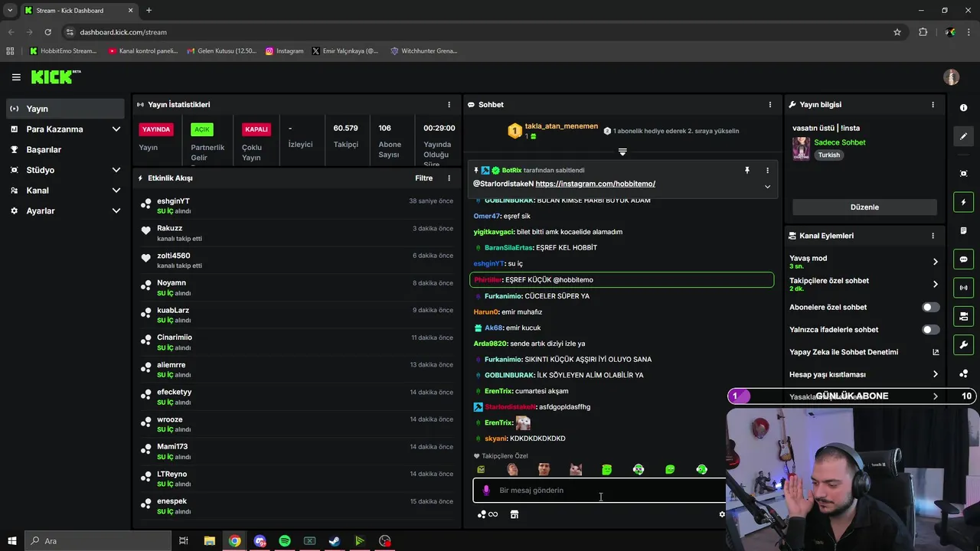The image size is (980, 551).
Task: Click the Windows Start button
Action: 12,541
